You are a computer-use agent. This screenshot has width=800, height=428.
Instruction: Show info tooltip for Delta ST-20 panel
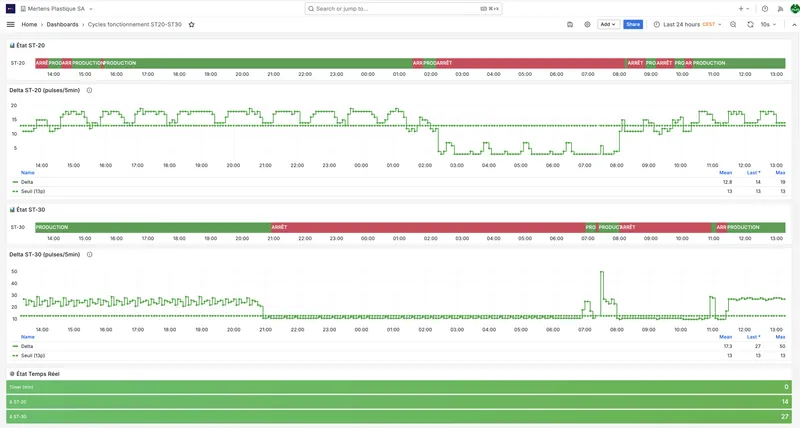[89, 90]
